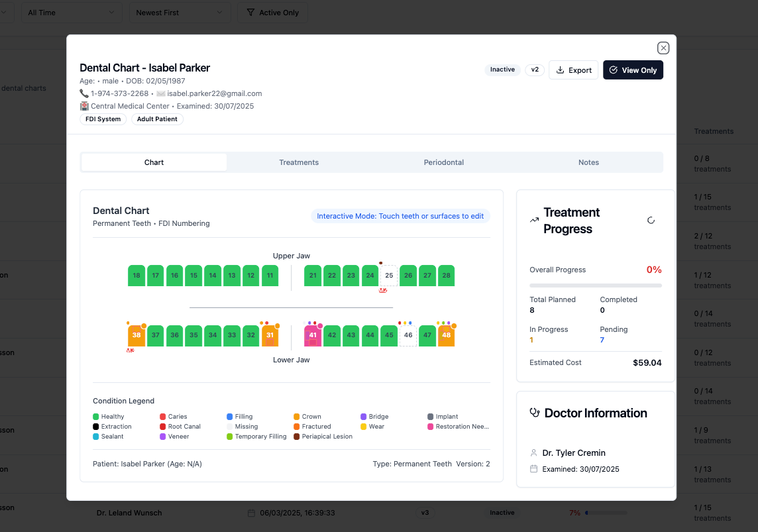Image resolution: width=758 pixels, height=532 pixels.
Task: Select tooth 27 in upper jaw
Action: click(x=427, y=276)
